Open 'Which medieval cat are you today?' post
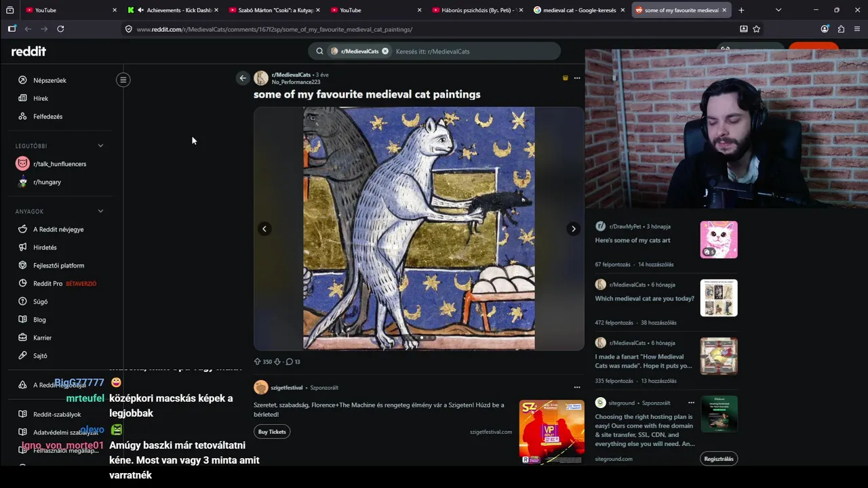This screenshot has width=868, height=488. pyautogui.click(x=645, y=299)
